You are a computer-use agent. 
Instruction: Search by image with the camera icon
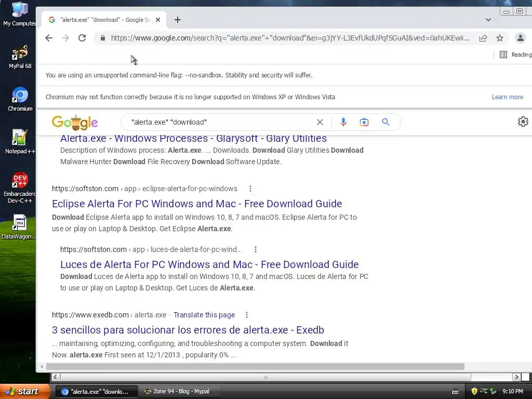[364, 122]
